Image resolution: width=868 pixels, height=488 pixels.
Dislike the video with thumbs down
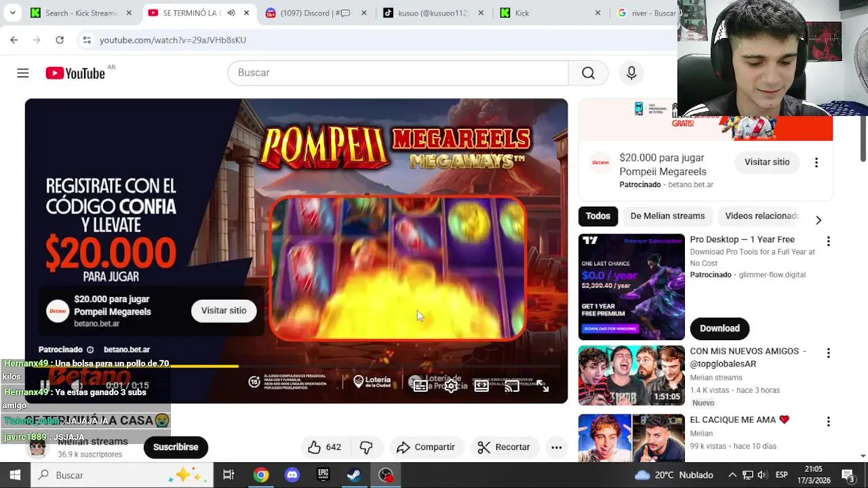pos(366,447)
